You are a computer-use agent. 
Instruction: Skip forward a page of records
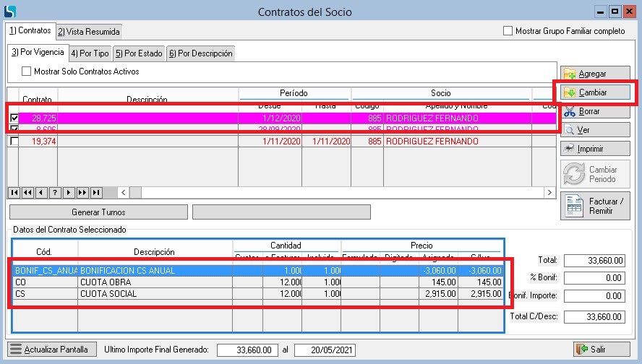82,192
